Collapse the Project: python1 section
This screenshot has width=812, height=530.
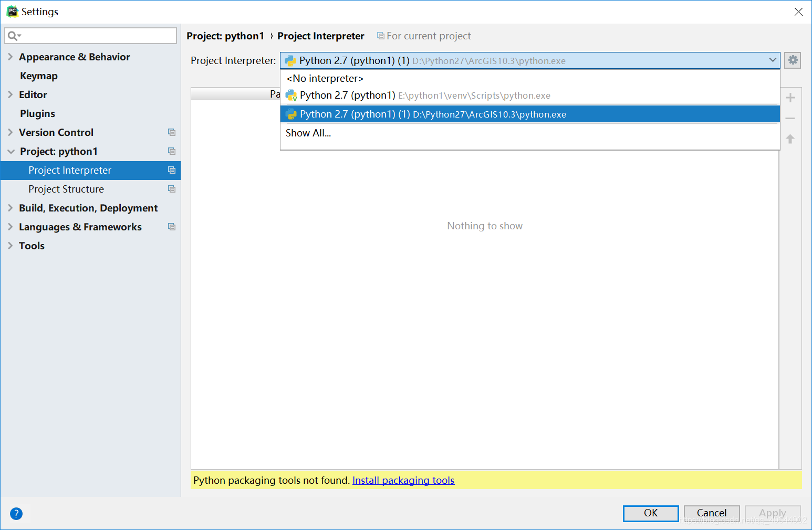(x=11, y=151)
